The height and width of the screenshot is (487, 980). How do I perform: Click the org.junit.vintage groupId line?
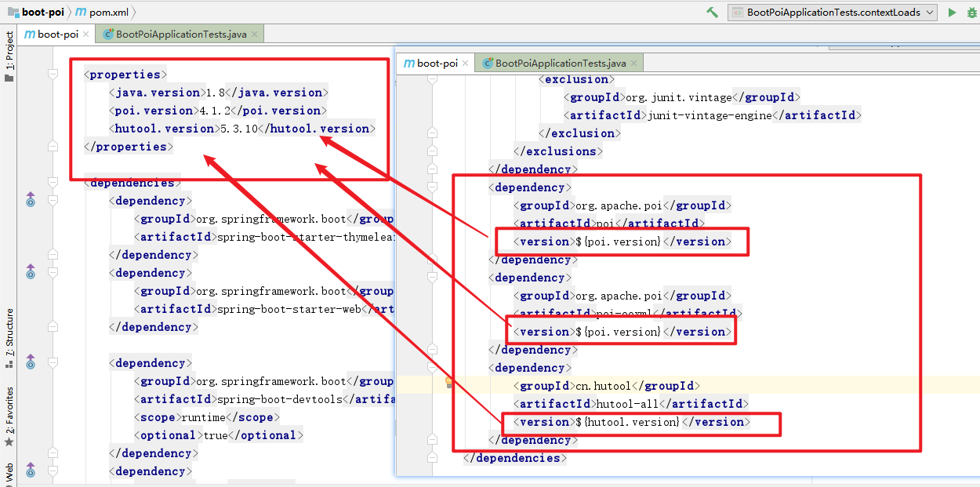tap(681, 97)
